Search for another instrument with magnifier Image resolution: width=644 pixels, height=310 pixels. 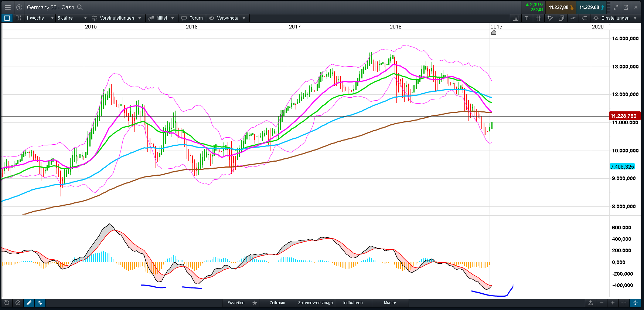click(x=80, y=7)
